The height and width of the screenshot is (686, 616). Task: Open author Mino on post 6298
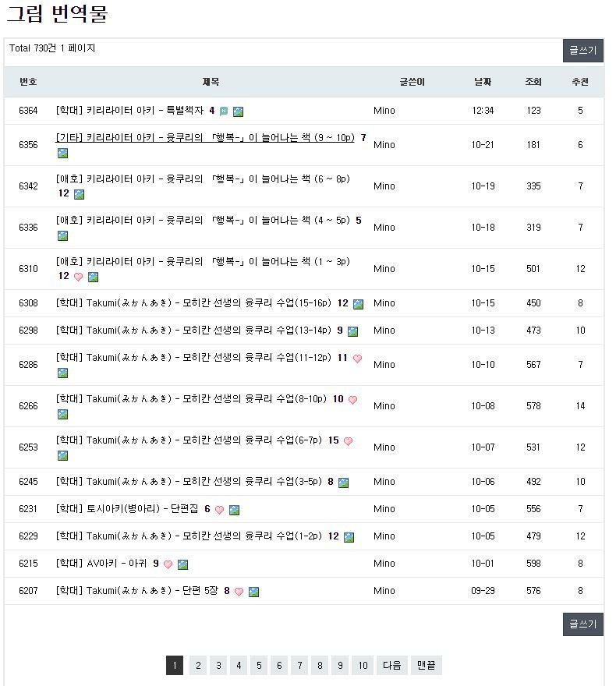click(384, 331)
